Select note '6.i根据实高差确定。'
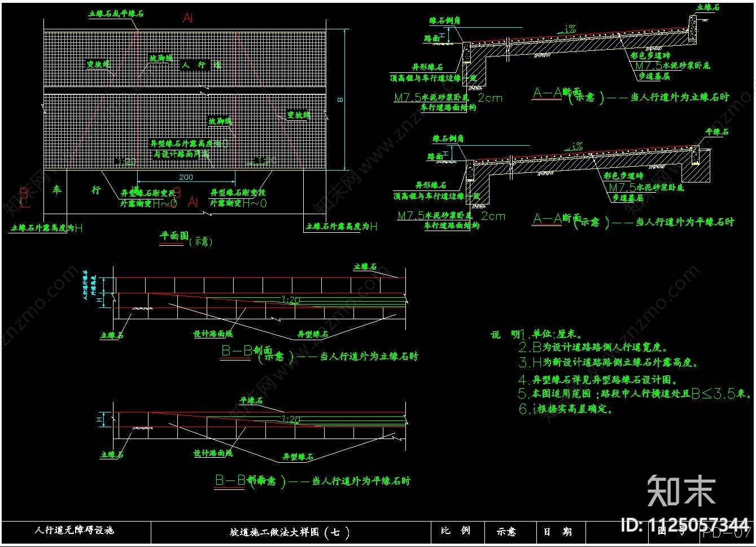 [566, 409]
